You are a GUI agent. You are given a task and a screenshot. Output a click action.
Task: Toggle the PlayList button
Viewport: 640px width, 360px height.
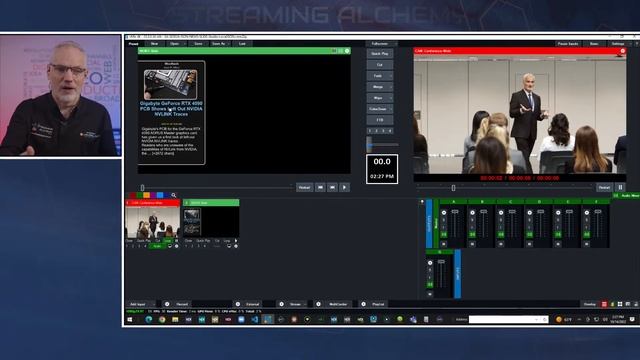(x=378, y=304)
